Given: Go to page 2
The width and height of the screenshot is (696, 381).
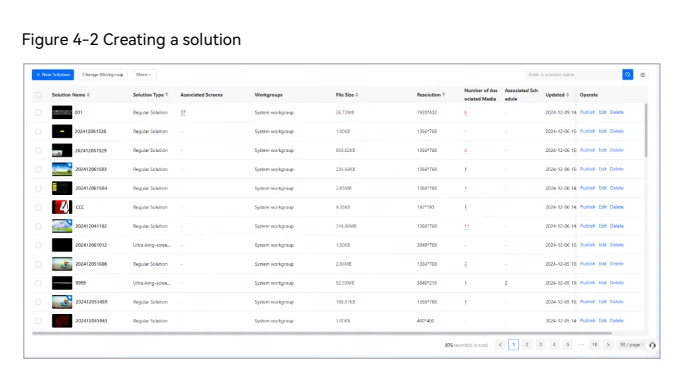Looking at the screenshot, I should (527, 345).
